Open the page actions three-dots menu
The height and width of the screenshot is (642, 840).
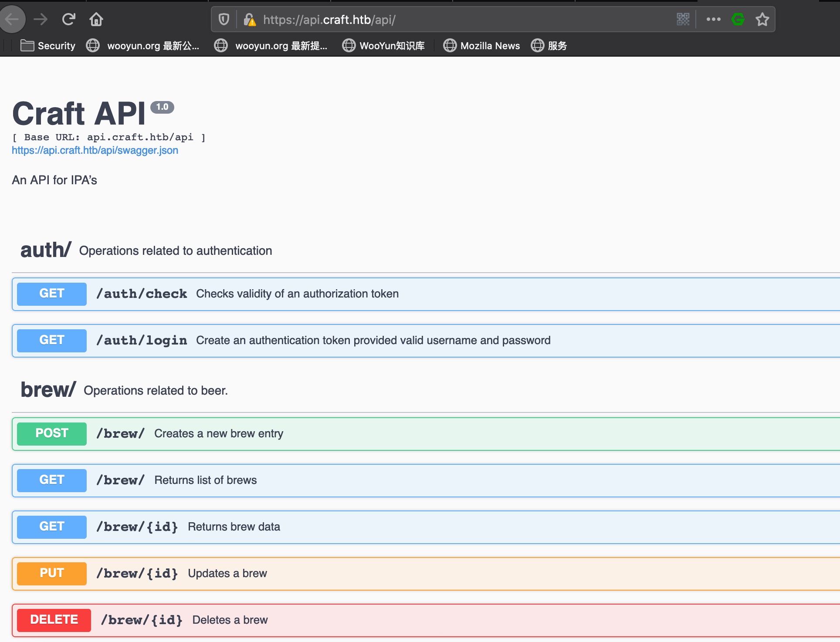(x=713, y=20)
